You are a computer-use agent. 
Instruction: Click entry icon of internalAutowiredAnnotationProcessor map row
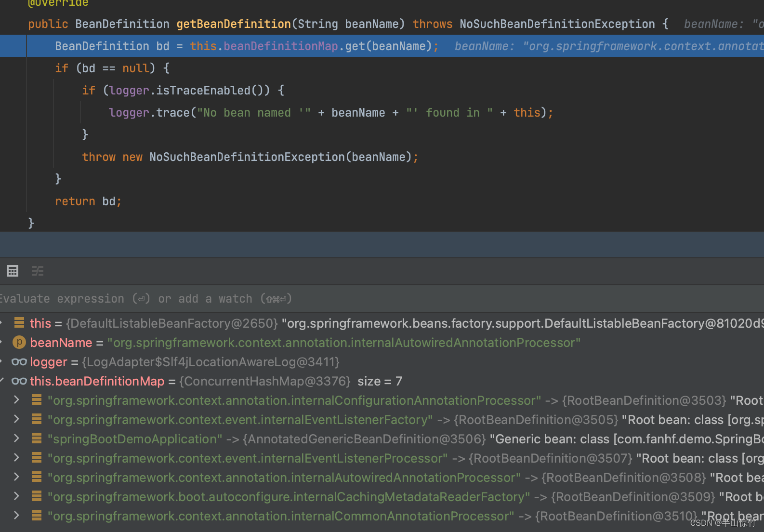37,477
